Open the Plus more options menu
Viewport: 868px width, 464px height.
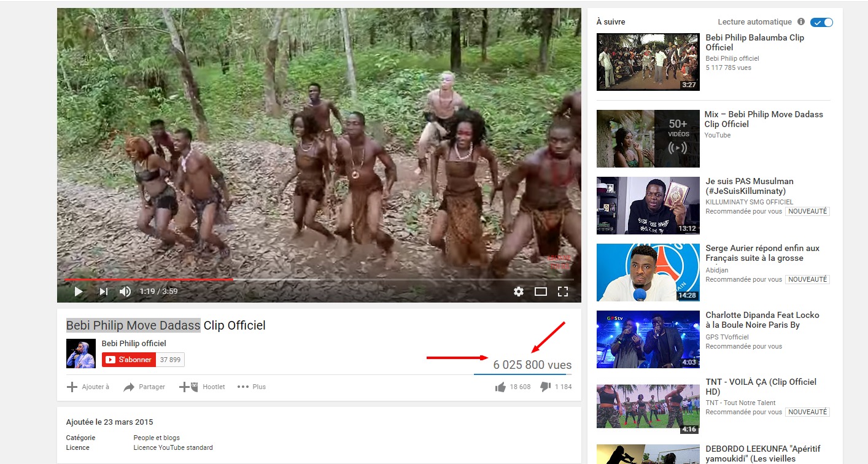point(252,387)
